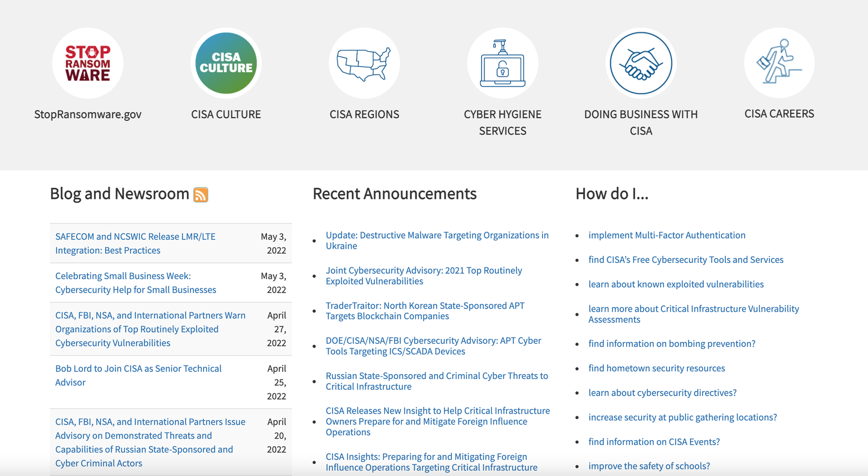Open Critical Infrastructure Vulnerability Assessments link
The image size is (868, 476).
coord(694,314)
